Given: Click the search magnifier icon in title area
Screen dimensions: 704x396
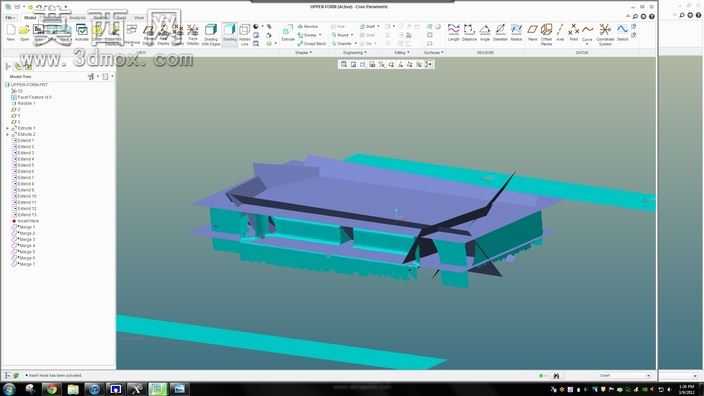Looking at the screenshot, I should (x=635, y=17).
